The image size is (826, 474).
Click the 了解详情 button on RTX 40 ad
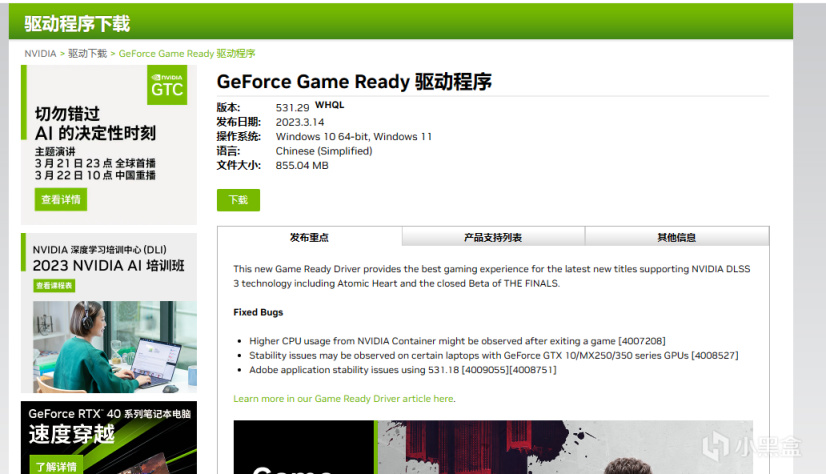(x=56, y=466)
